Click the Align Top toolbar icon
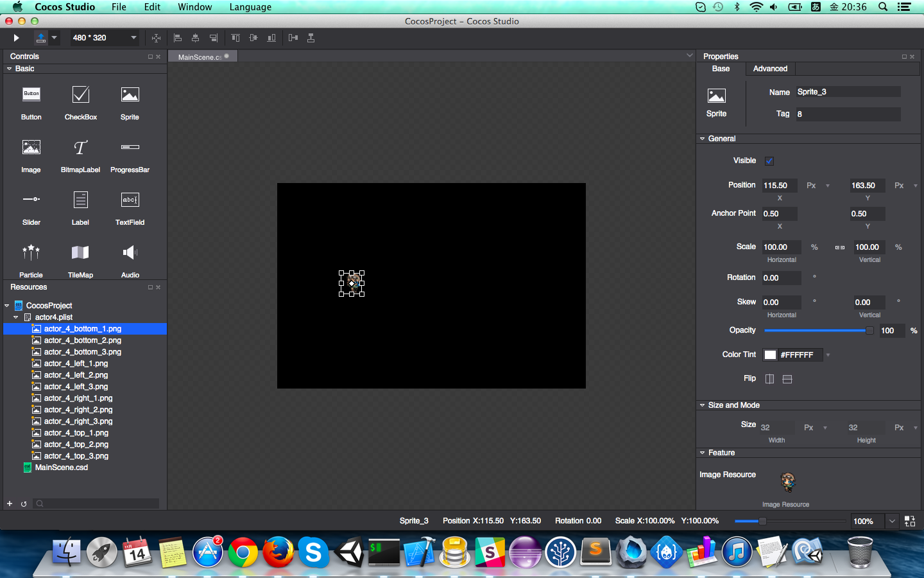Viewport: 924px width, 578px height. (235, 38)
